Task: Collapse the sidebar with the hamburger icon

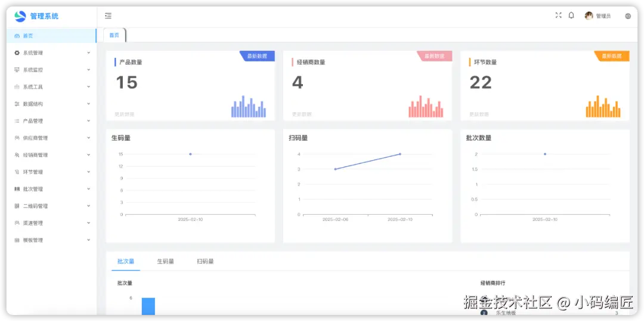Action: click(x=108, y=16)
